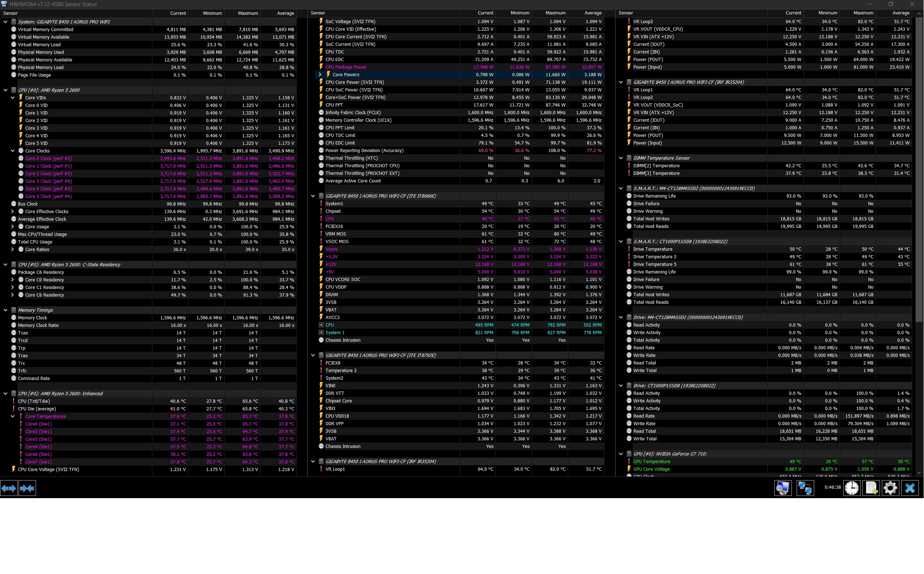This screenshot has width=924, height=574.
Task: Close sensors with the blue X icon
Action: [x=910, y=488]
